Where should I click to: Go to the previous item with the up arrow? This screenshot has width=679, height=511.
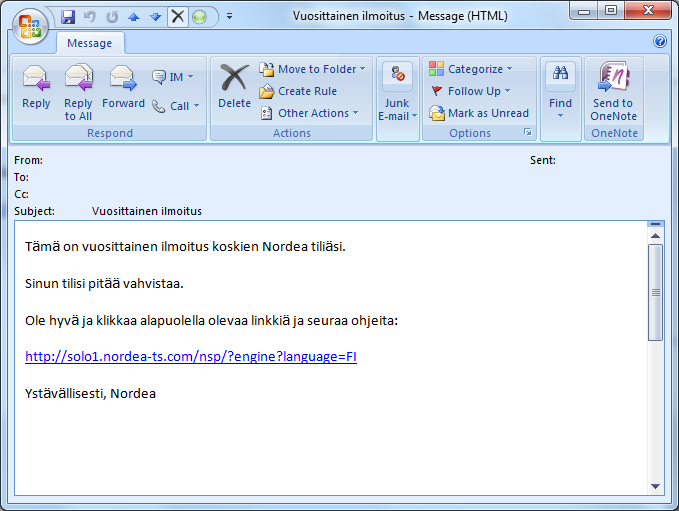134,17
